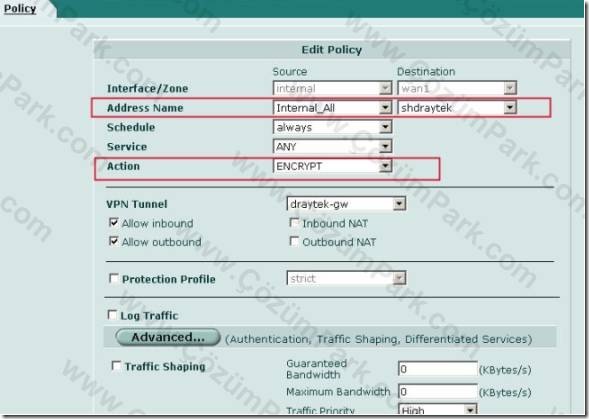Enable the Outbound NAT checkbox

pyautogui.click(x=294, y=241)
